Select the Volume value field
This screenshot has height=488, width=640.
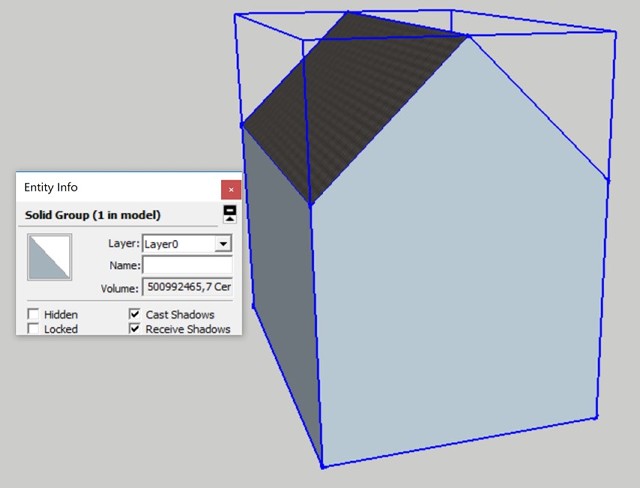tap(187, 287)
